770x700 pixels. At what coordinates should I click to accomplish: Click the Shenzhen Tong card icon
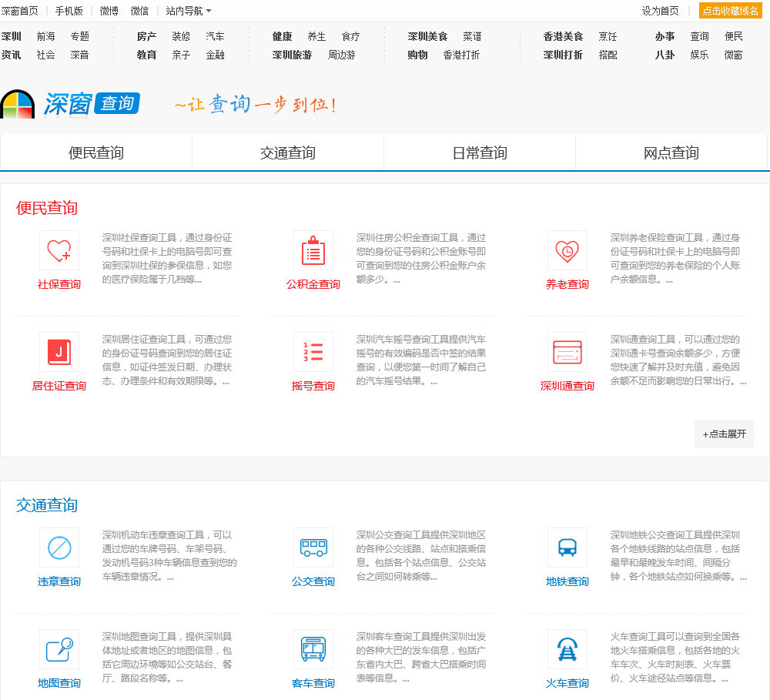(x=567, y=353)
